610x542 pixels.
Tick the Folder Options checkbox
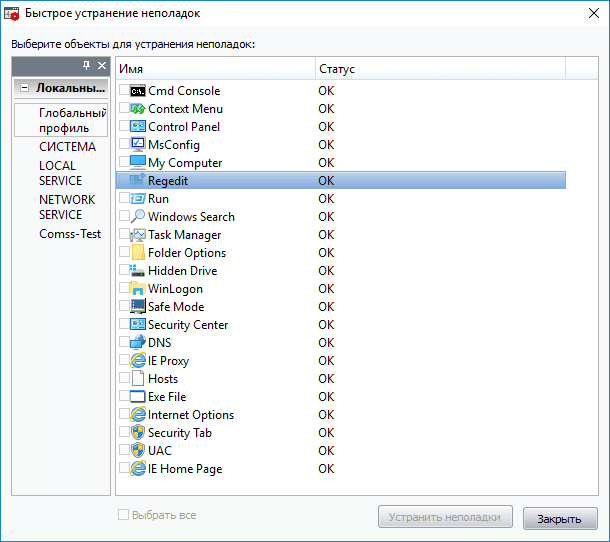click(x=124, y=253)
